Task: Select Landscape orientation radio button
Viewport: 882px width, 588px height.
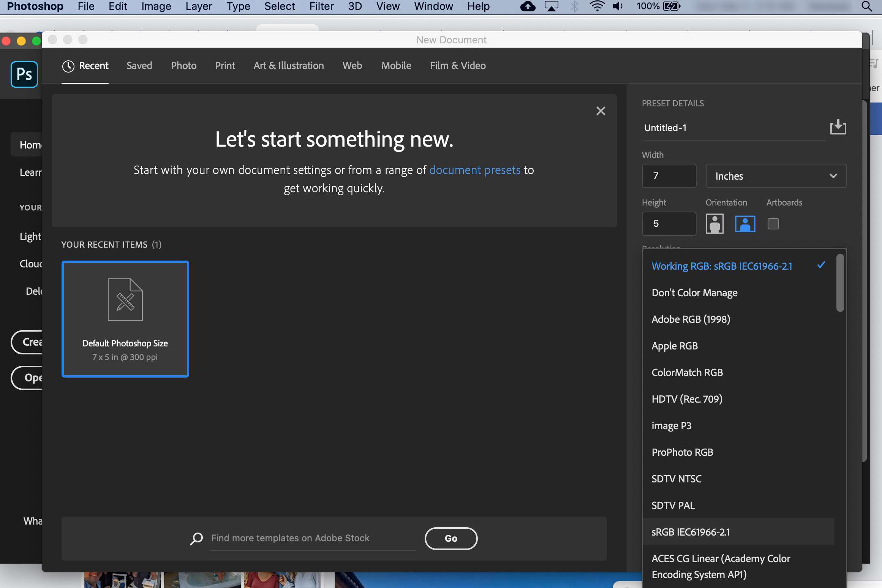Action: click(744, 223)
